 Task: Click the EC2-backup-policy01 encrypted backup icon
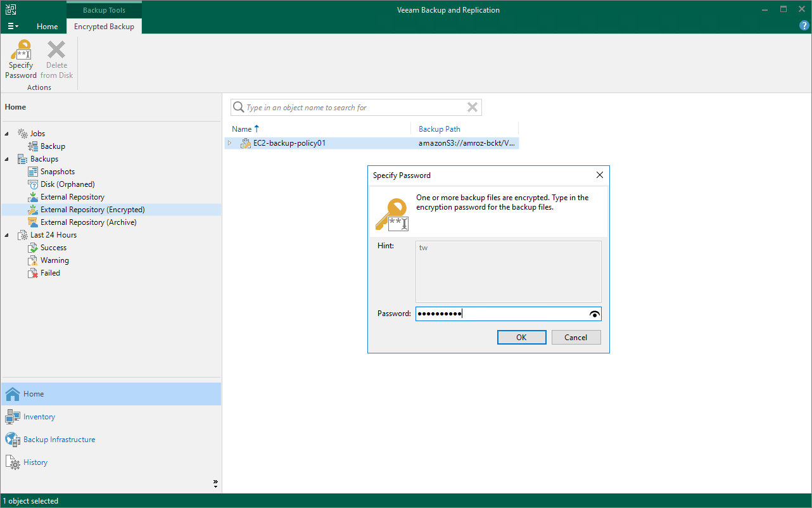click(246, 143)
